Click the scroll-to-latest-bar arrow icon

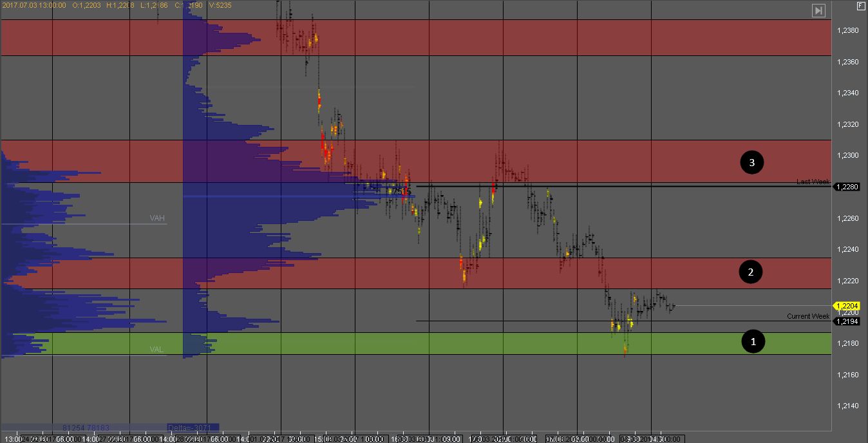[x=818, y=10]
